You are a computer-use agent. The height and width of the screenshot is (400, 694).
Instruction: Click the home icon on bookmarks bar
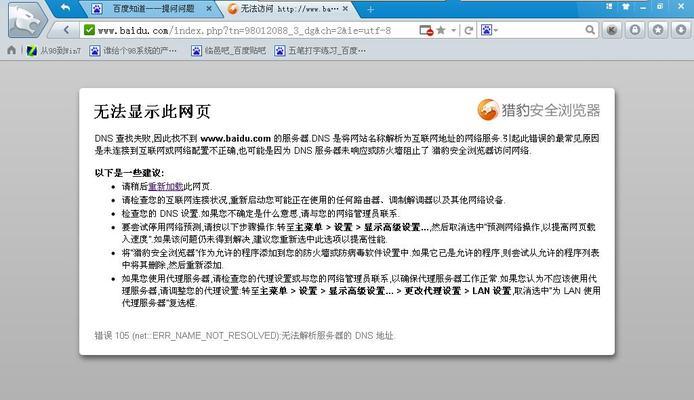(12, 50)
